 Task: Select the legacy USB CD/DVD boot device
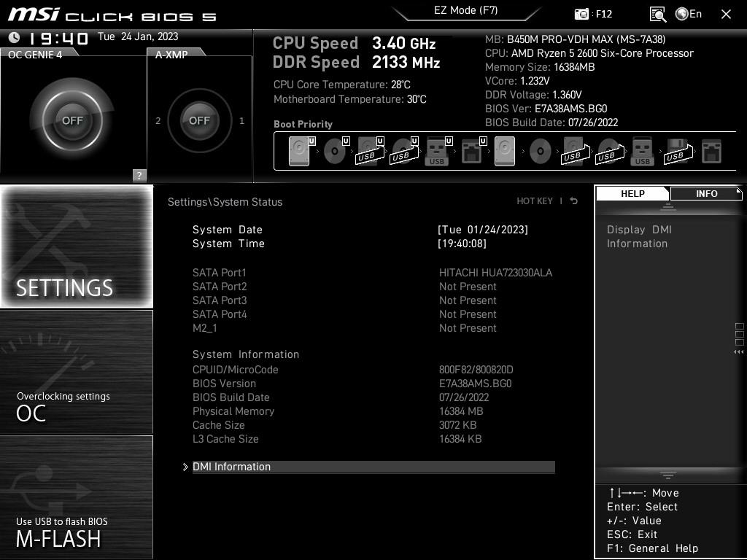[x=609, y=151]
